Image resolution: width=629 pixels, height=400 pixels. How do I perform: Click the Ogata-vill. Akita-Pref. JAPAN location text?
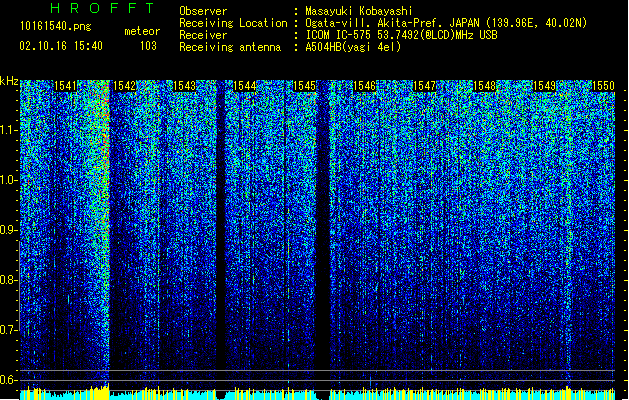click(446, 23)
